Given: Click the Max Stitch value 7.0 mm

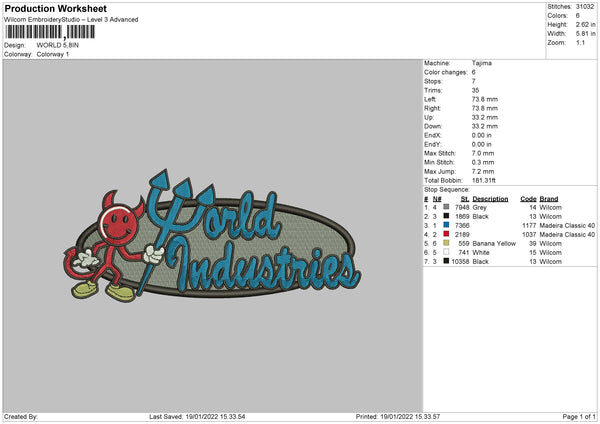Looking at the screenshot, I should click(483, 153).
